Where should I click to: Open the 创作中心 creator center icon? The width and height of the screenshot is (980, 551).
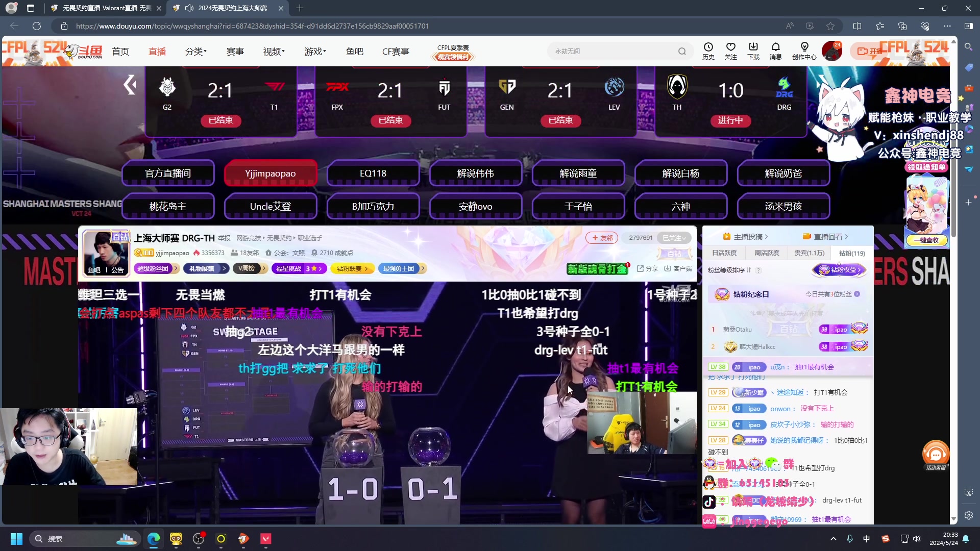click(x=804, y=51)
